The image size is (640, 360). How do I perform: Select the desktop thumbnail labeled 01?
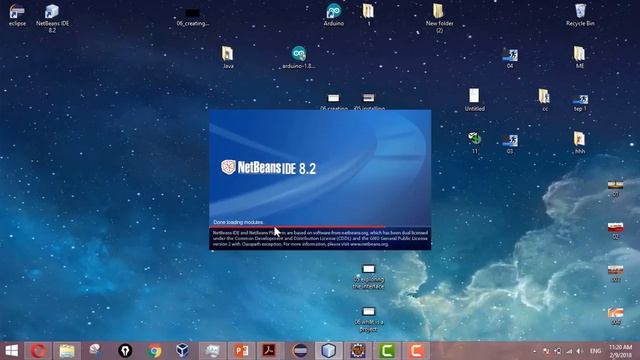coord(616,189)
